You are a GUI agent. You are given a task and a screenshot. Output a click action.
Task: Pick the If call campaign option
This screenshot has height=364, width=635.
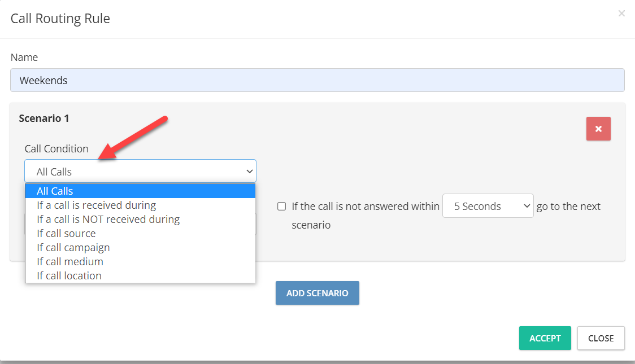[140, 248]
